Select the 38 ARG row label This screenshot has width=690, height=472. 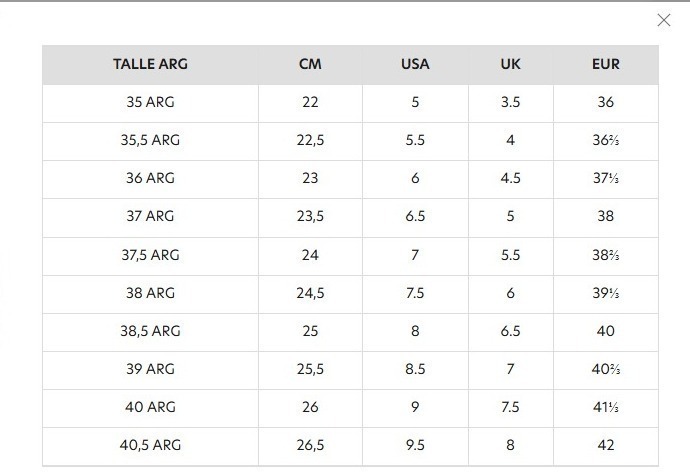coord(150,293)
